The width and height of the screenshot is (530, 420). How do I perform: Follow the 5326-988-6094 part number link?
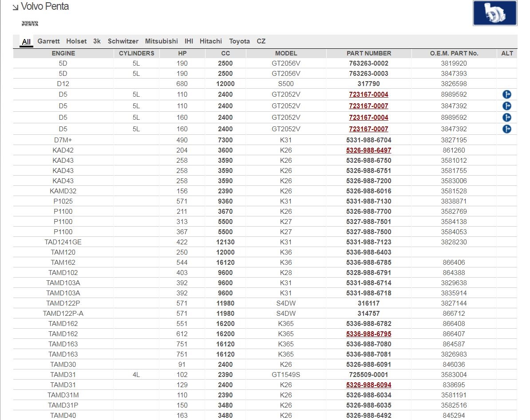click(368, 385)
